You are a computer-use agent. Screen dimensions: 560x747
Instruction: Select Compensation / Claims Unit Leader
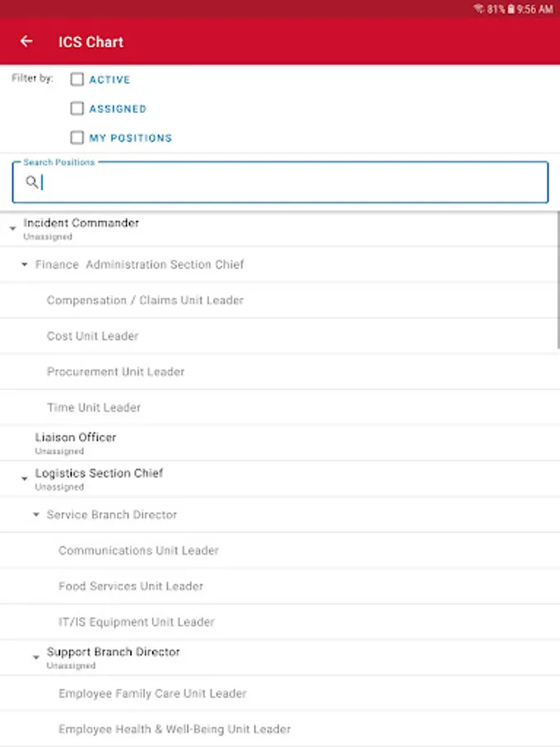pyautogui.click(x=145, y=300)
